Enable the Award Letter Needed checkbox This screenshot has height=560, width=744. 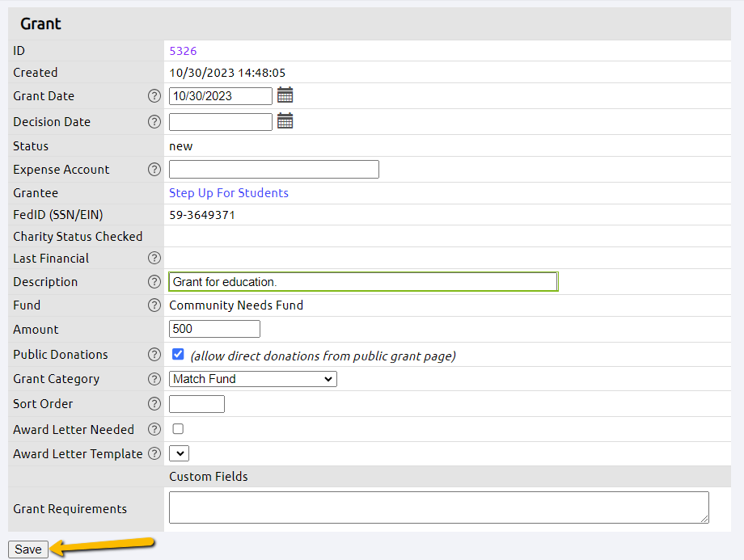click(178, 429)
